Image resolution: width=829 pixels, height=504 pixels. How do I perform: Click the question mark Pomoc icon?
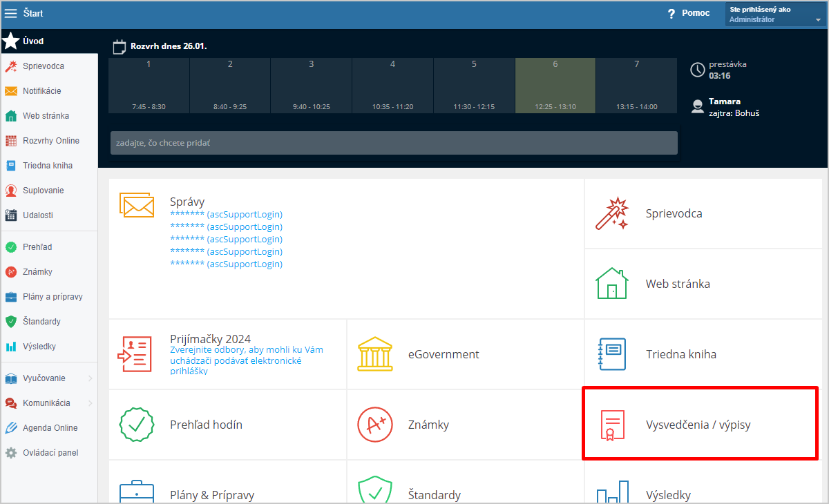click(x=671, y=14)
